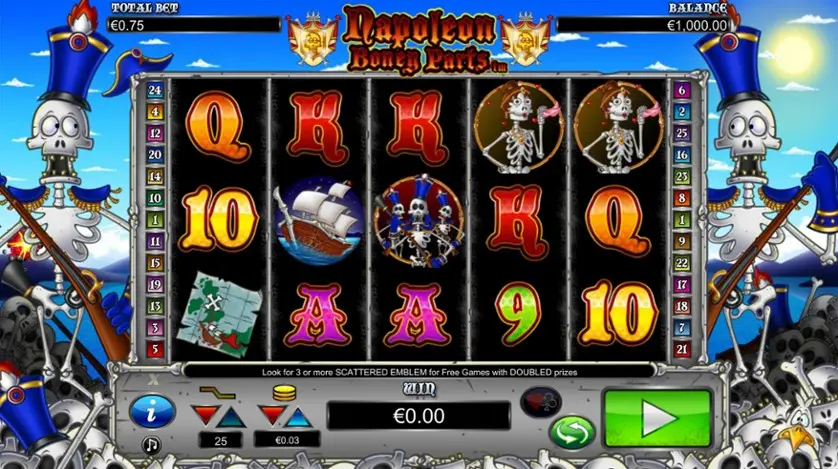Increase paylines with the blue up arrow
The height and width of the screenshot is (469, 838).
(x=232, y=418)
